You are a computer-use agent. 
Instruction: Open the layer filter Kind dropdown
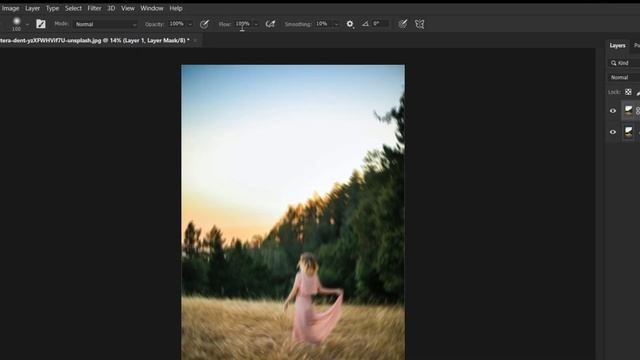pyautogui.click(x=624, y=63)
